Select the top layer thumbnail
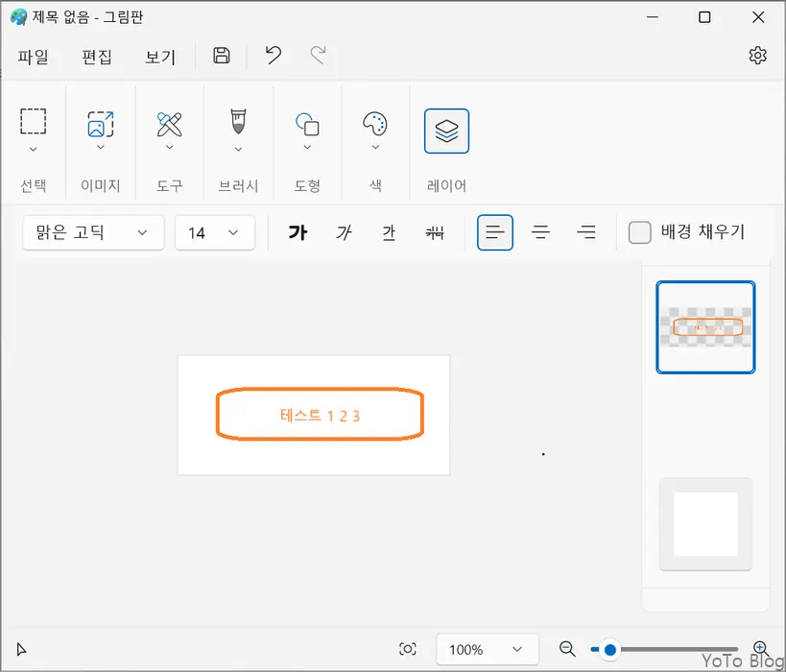Viewport: 786px width, 672px height. pyautogui.click(x=705, y=327)
